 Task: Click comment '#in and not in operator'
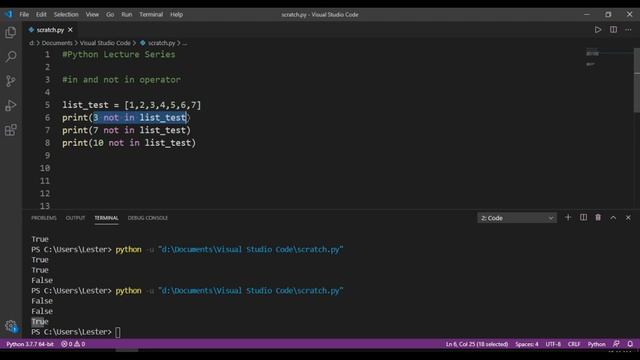[121, 80]
